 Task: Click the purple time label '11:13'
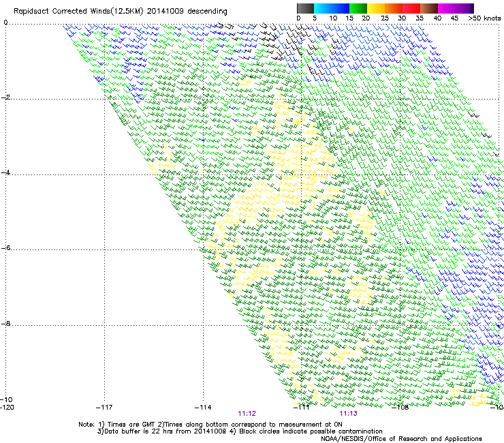[x=349, y=414]
